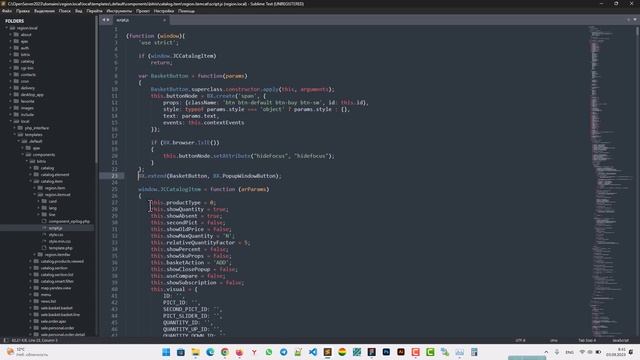
Task: Switch ENG input language in tray
Action: 569,352
